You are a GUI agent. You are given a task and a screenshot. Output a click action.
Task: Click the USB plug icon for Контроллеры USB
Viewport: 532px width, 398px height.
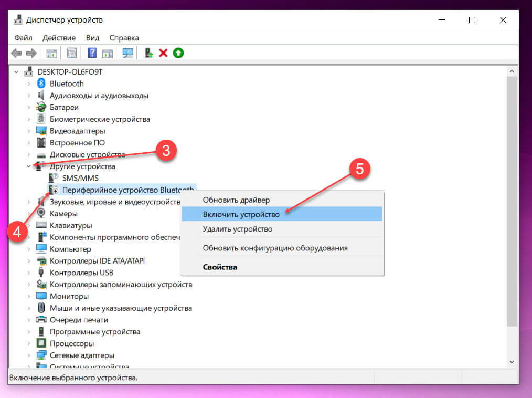[x=41, y=273]
